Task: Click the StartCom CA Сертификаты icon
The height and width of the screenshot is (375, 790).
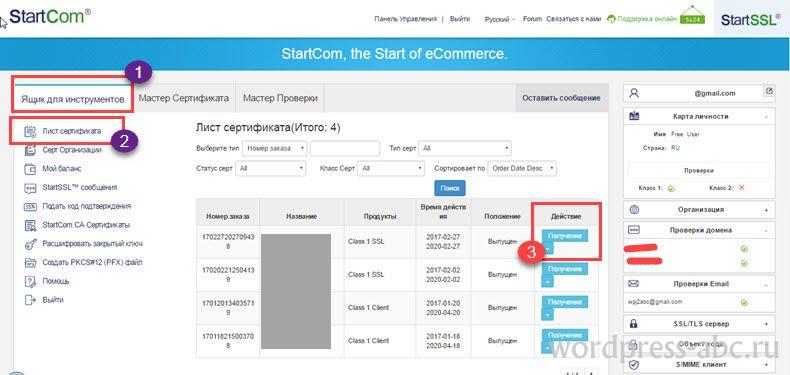Action: (30, 225)
